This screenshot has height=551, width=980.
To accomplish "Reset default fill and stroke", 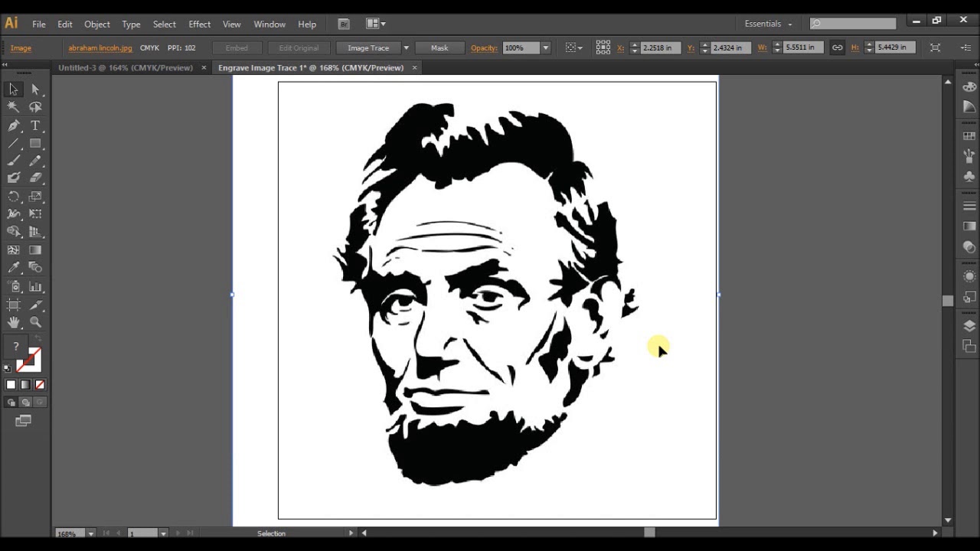I will 8,368.
